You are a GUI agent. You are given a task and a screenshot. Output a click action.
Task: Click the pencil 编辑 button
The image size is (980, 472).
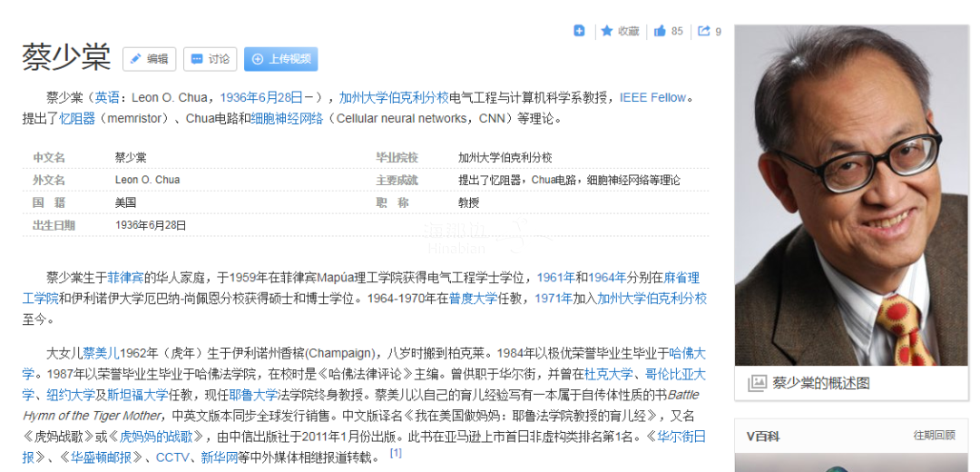pyautogui.click(x=149, y=59)
